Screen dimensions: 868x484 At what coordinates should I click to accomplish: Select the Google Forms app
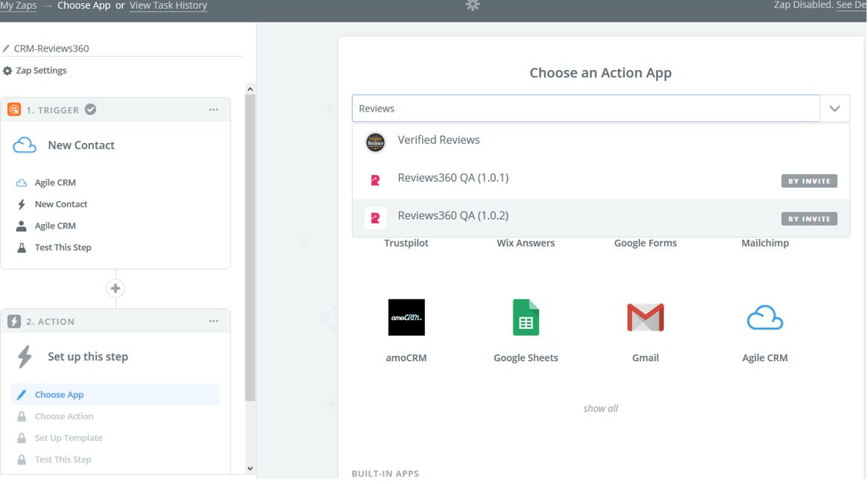coord(645,243)
